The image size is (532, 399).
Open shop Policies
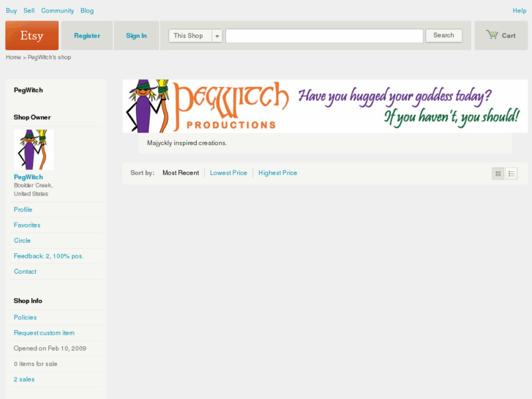tap(25, 317)
